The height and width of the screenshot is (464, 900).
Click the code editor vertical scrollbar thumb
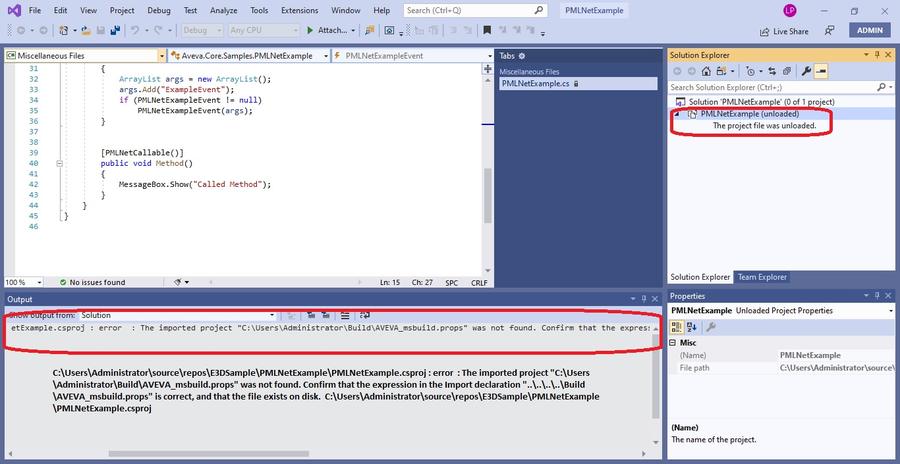[x=488, y=195]
